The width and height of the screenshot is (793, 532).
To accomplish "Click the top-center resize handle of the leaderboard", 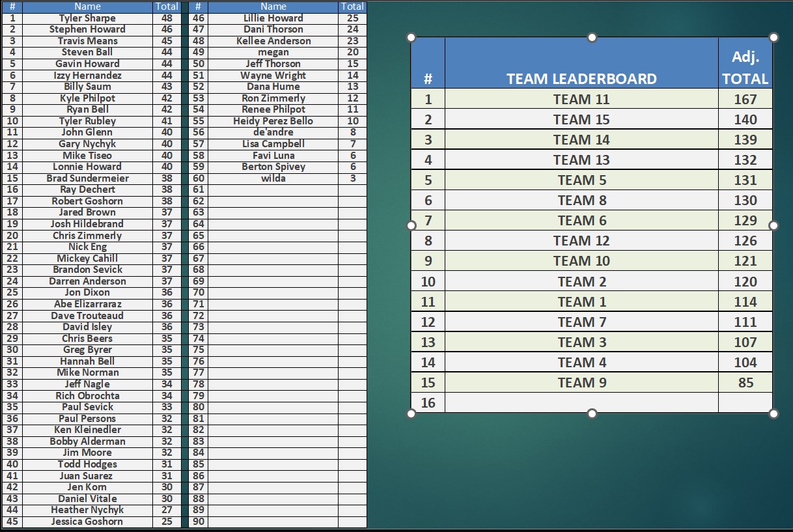I will coord(592,37).
